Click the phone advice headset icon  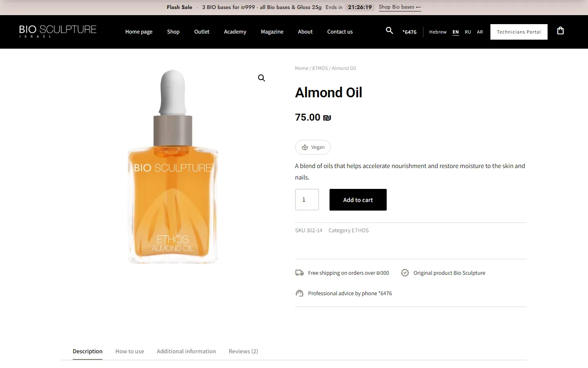tap(299, 293)
